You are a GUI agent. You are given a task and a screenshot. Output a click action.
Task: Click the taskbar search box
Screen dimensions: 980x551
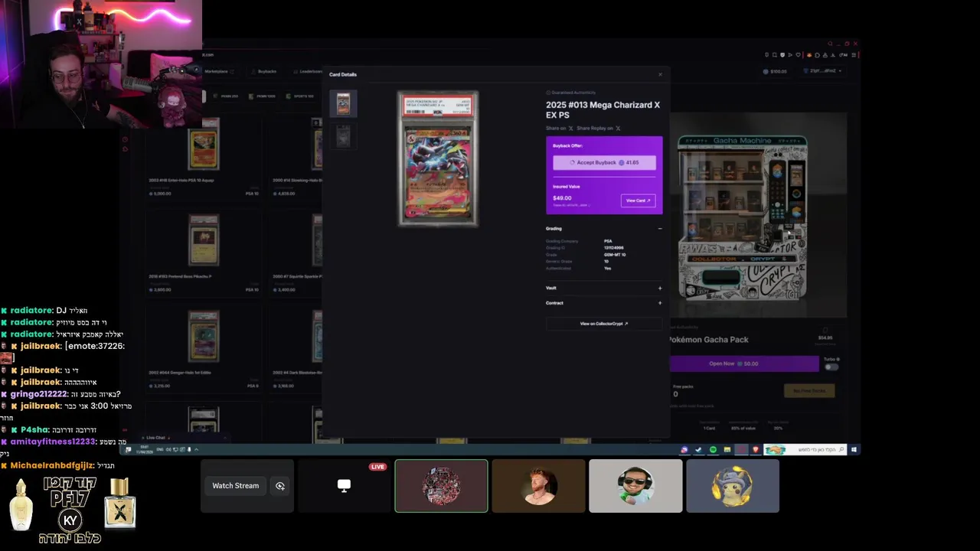(805, 450)
